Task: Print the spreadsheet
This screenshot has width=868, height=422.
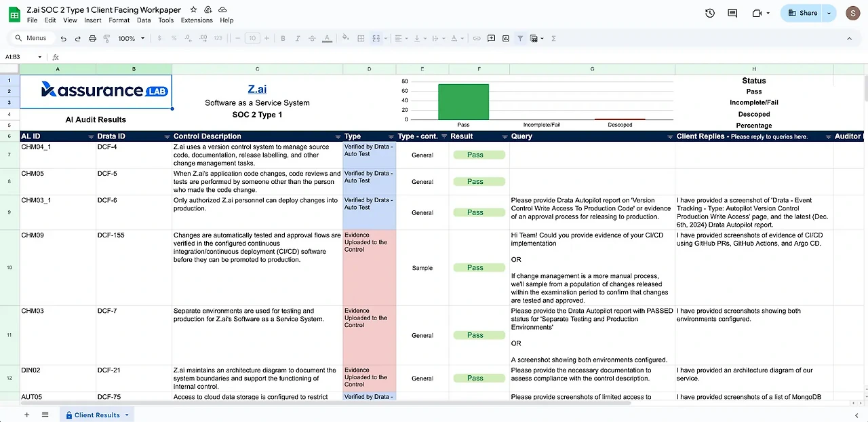Action: click(x=92, y=39)
